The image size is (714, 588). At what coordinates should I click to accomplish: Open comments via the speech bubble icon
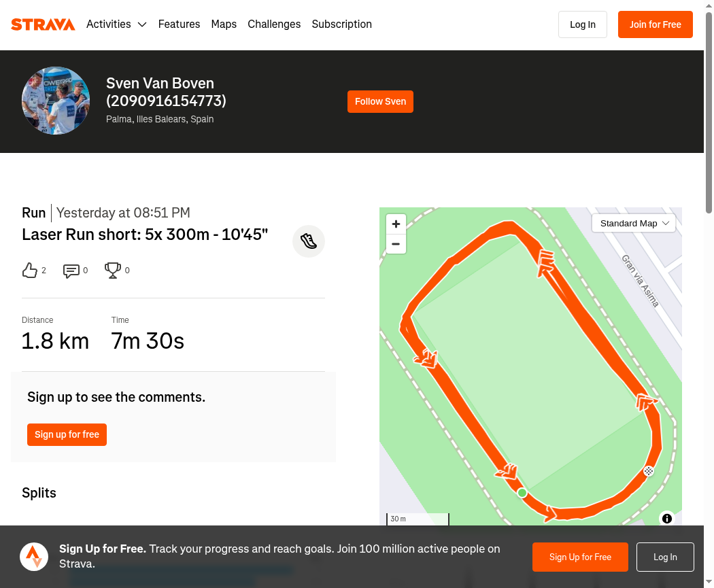click(x=71, y=271)
